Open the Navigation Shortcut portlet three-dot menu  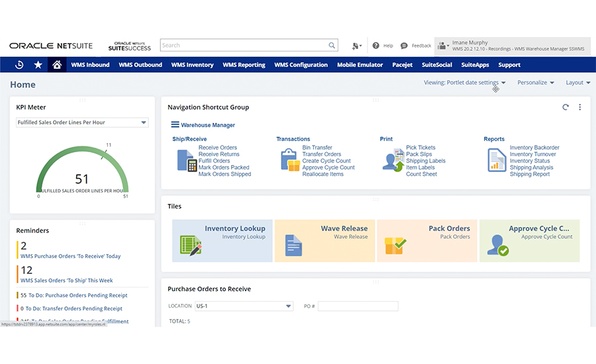click(580, 107)
